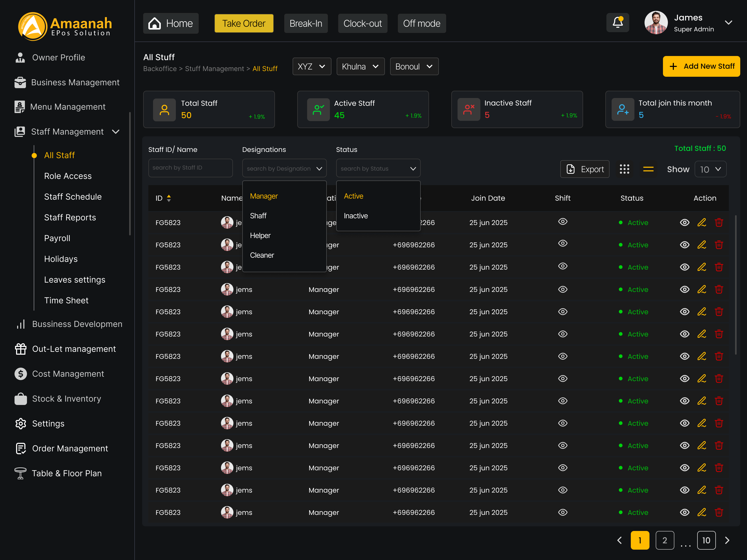Go to page 2 of staff list
This screenshot has height=560, width=747.
665,540
